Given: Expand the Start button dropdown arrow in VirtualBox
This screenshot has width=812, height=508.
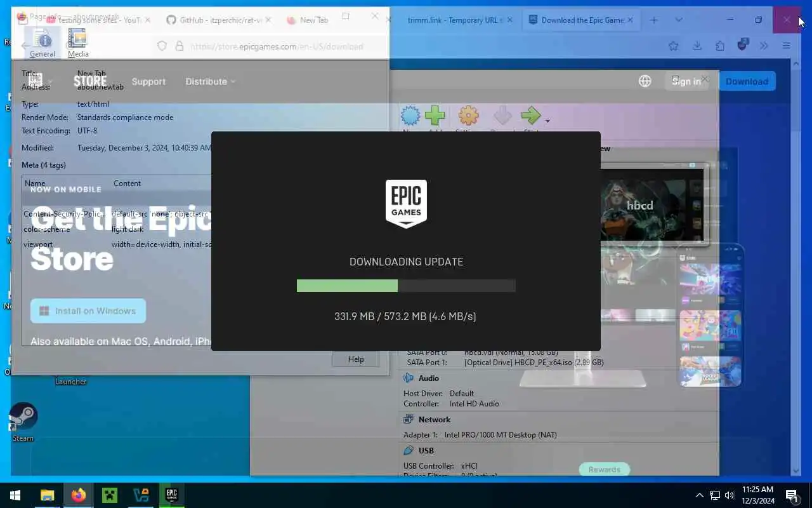Looking at the screenshot, I should coord(547,121).
